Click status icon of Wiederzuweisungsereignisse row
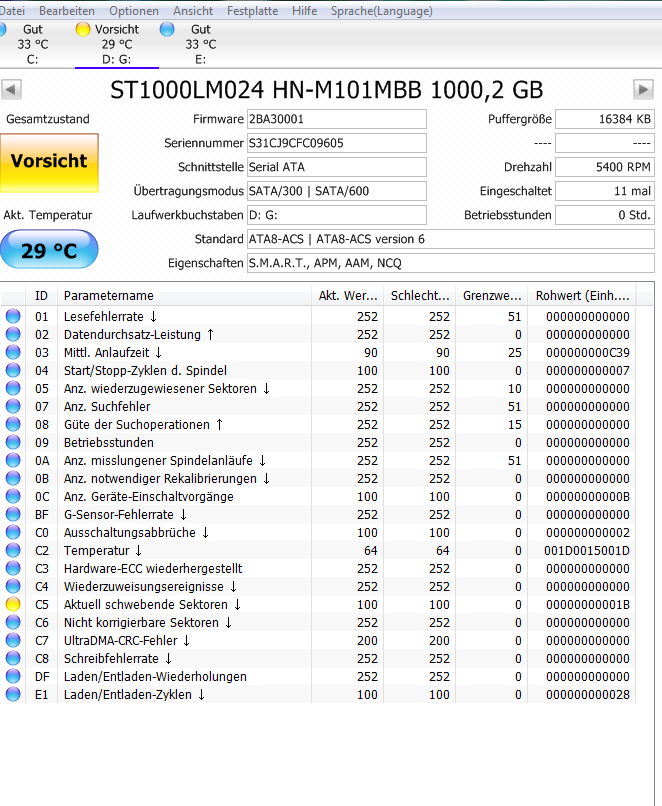The height and width of the screenshot is (806, 662). pos(13,586)
